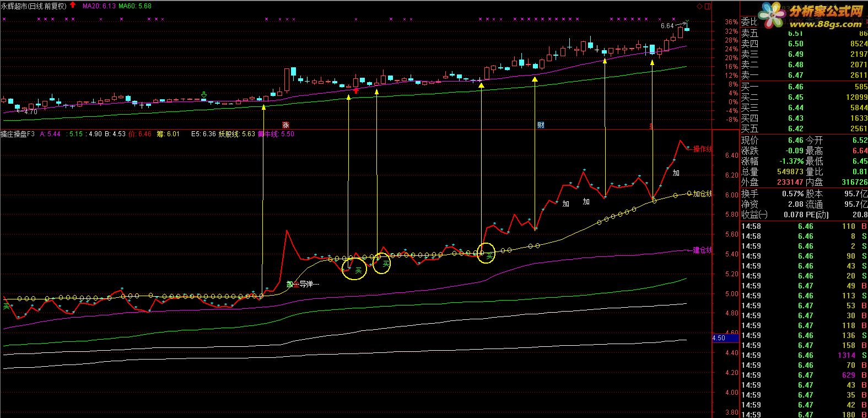Click the 收益(-) 0.078 quote field
Viewport: 868px width, 418px height.
772,215
